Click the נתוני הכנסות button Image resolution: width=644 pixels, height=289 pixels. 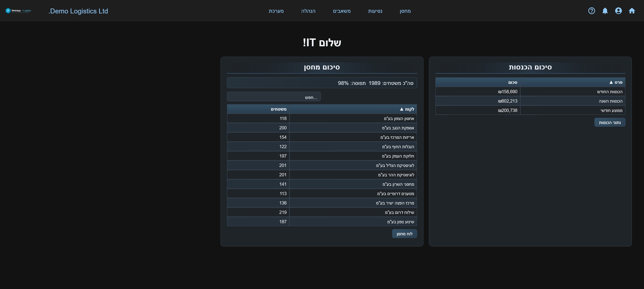point(610,122)
